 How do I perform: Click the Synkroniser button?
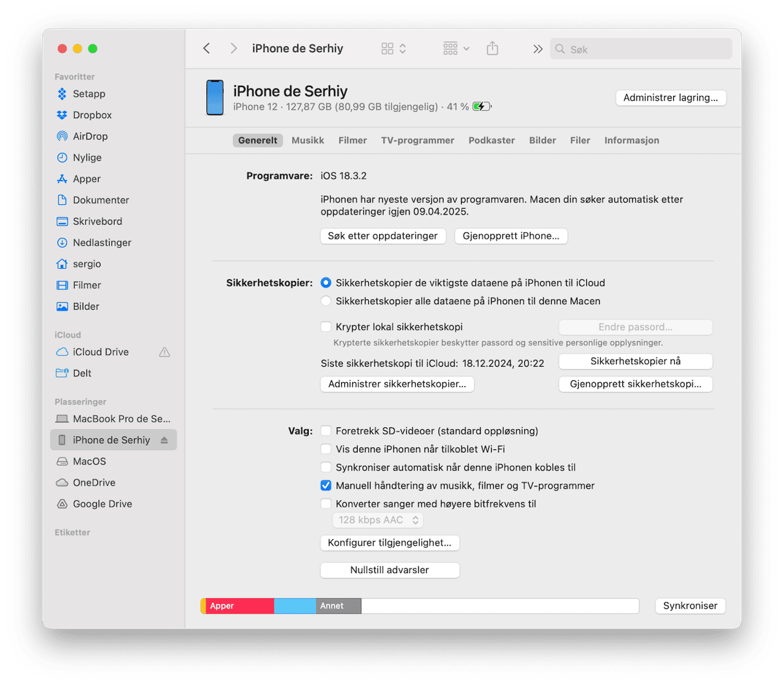[691, 606]
